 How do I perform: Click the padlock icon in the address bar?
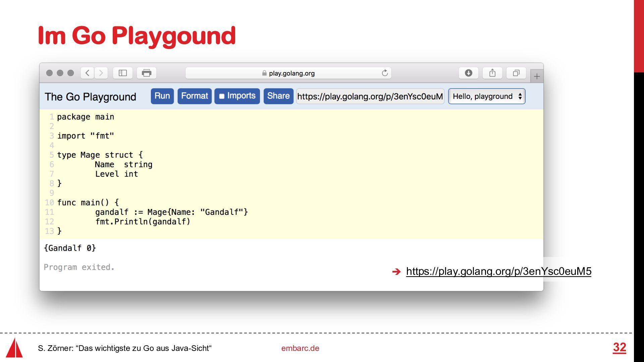point(264,73)
